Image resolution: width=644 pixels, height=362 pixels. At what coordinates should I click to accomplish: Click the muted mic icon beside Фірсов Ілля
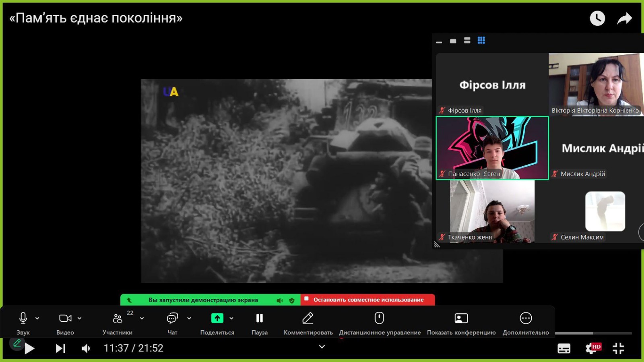point(442,110)
